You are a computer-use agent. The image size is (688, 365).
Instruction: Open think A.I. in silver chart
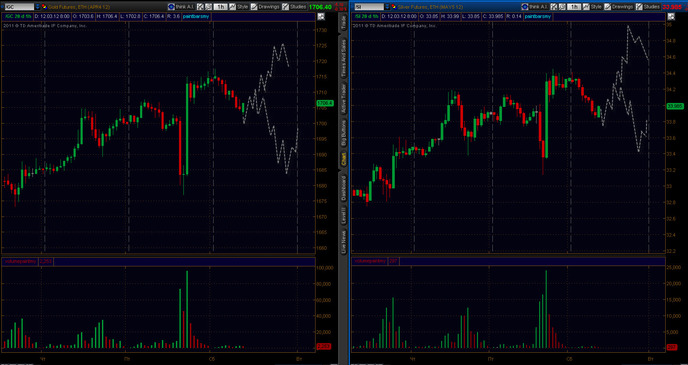click(535, 7)
